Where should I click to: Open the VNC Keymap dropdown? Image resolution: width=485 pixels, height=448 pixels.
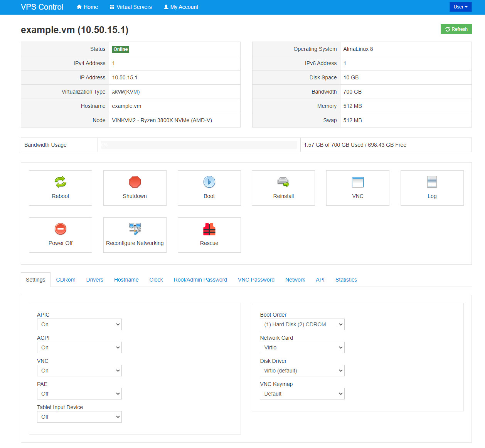pyautogui.click(x=302, y=394)
